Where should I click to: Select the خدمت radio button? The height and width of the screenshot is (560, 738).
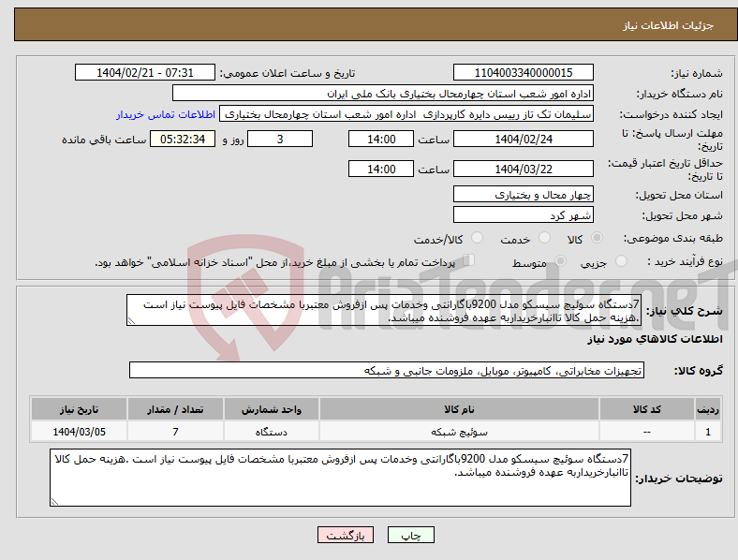point(544,238)
